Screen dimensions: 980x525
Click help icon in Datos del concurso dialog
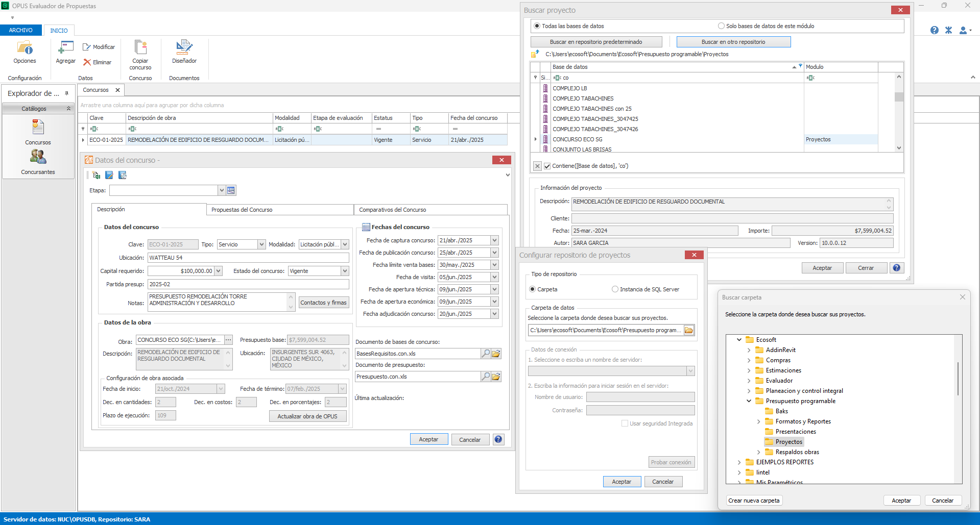click(498, 439)
